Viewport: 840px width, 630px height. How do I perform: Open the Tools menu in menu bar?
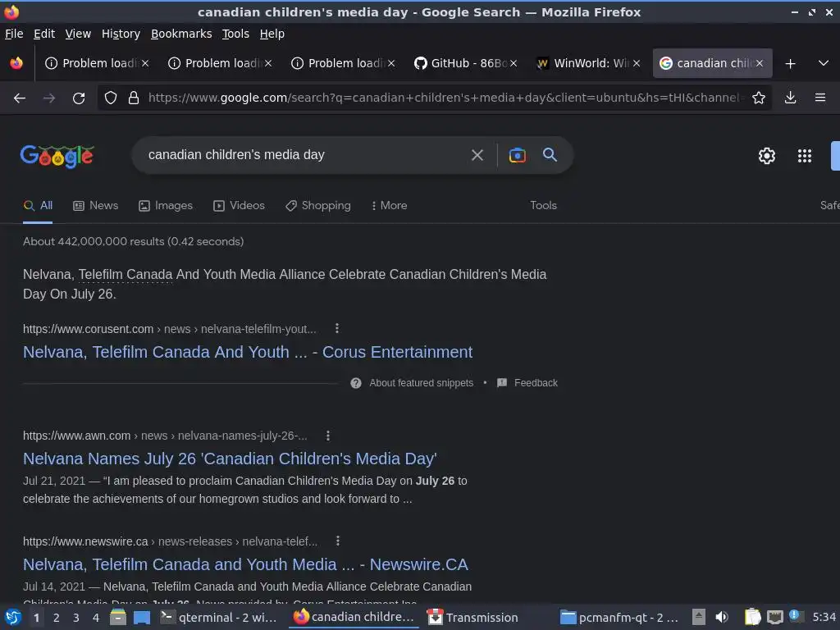coord(235,34)
